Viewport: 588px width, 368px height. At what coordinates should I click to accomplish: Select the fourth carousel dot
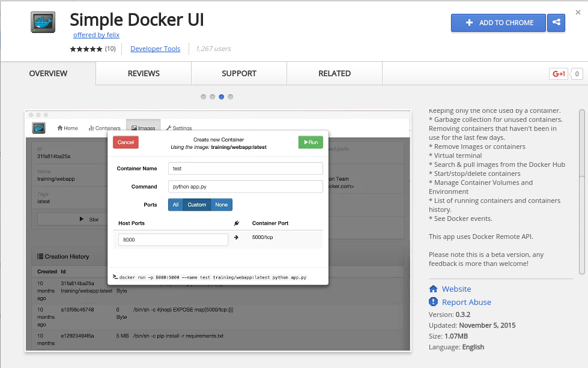(230, 97)
